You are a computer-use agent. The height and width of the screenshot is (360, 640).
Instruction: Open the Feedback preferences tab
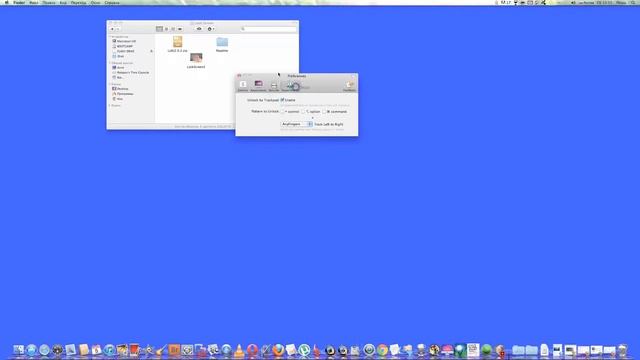pos(349,85)
